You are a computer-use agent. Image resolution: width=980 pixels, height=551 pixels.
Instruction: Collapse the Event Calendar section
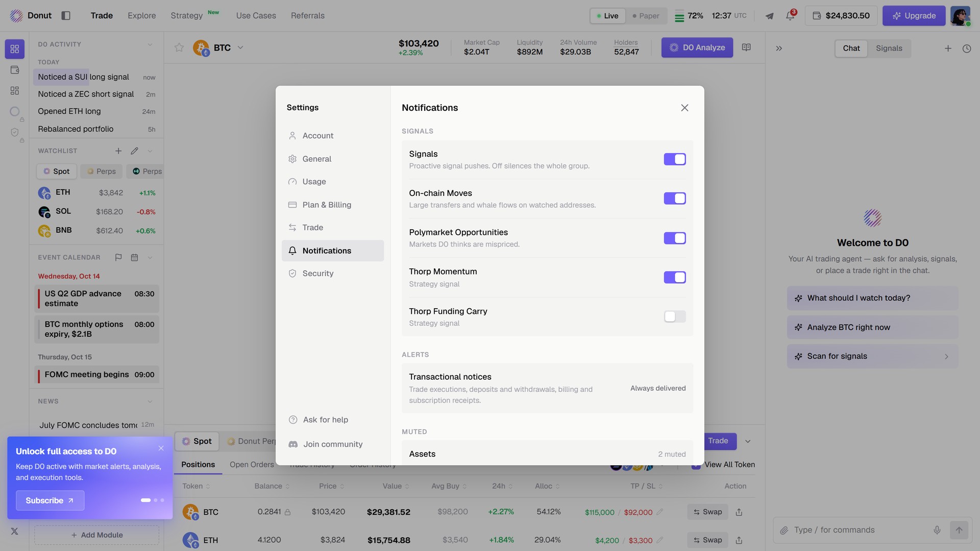click(x=150, y=258)
